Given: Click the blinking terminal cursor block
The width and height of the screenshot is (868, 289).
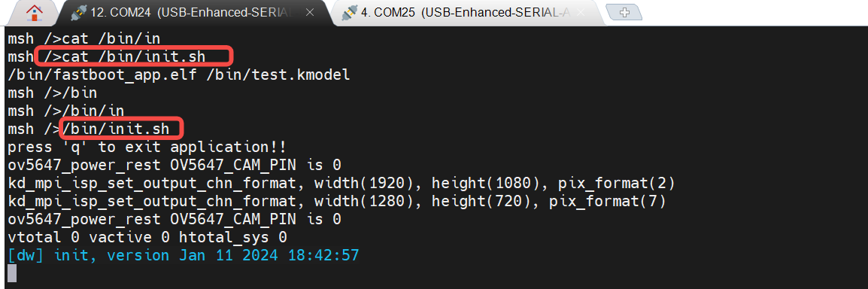Looking at the screenshot, I should [12, 273].
